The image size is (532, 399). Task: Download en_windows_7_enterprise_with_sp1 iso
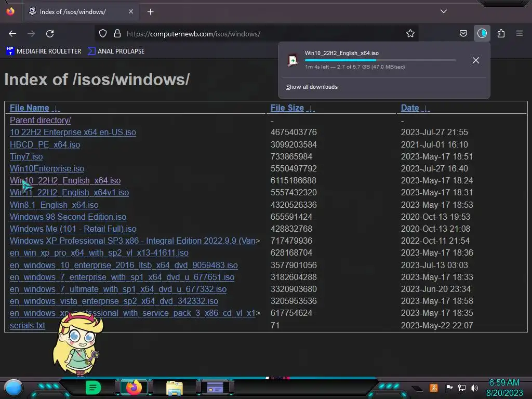(x=122, y=277)
